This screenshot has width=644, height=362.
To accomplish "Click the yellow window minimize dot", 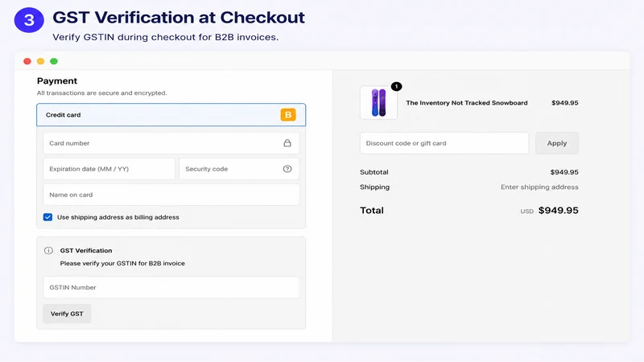I will coord(40,61).
